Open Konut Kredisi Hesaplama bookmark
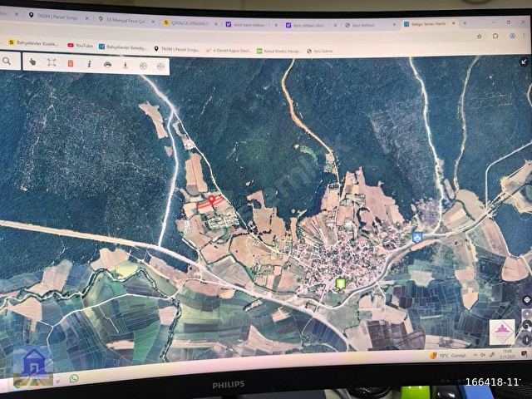Viewport: 532px width, 399px height. 279,52
